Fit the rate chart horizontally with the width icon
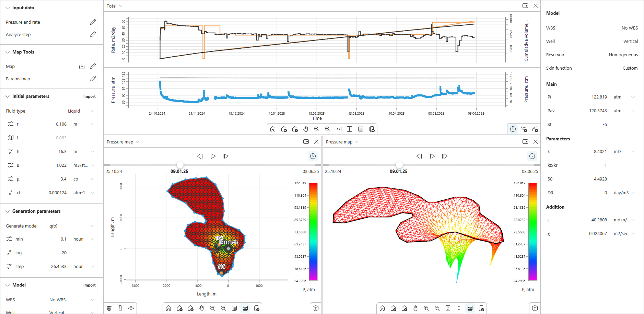Image resolution: width=644 pixels, height=314 pixels. (339, 129)
